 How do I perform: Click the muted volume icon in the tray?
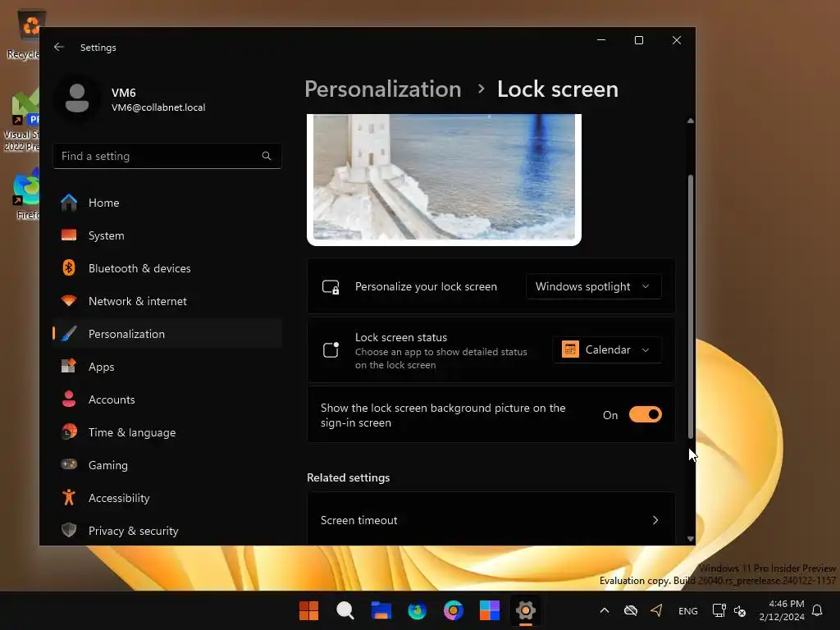pyautogui.click(x=740, y=610)
